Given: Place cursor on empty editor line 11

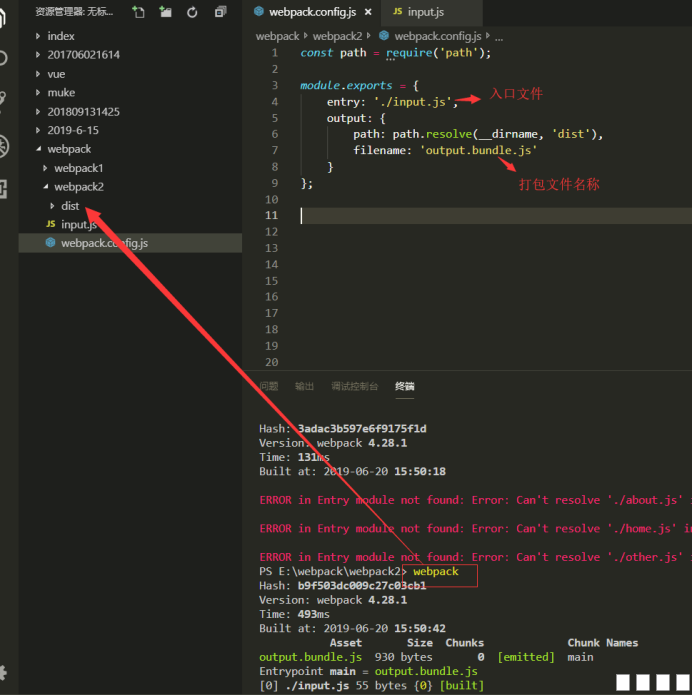Looking at the screenshot, I should pos(450,216).
